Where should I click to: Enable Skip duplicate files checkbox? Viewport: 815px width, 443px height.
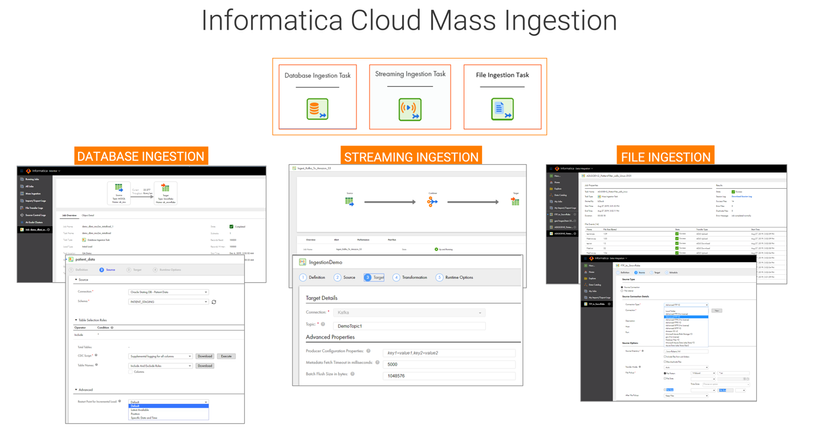click(x=665, y=362)
